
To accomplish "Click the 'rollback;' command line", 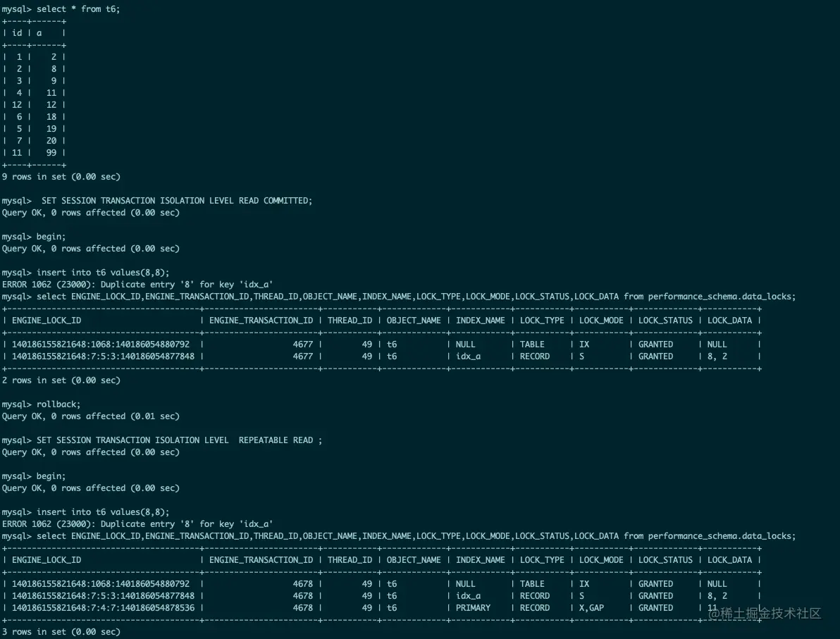I will pos(58,404).
